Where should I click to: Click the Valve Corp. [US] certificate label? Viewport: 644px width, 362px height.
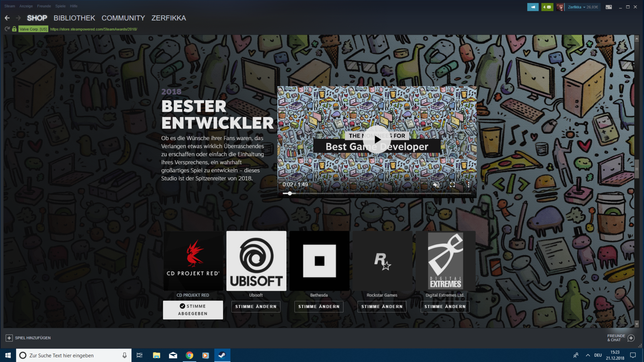[33, 29]
